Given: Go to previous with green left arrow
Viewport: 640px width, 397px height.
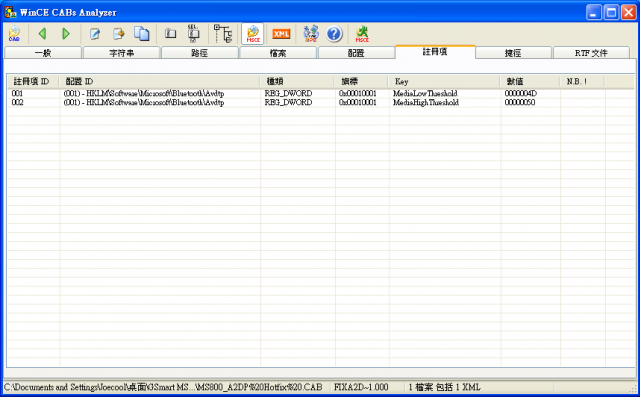Looking at the screenshot, I should point(42,33).
